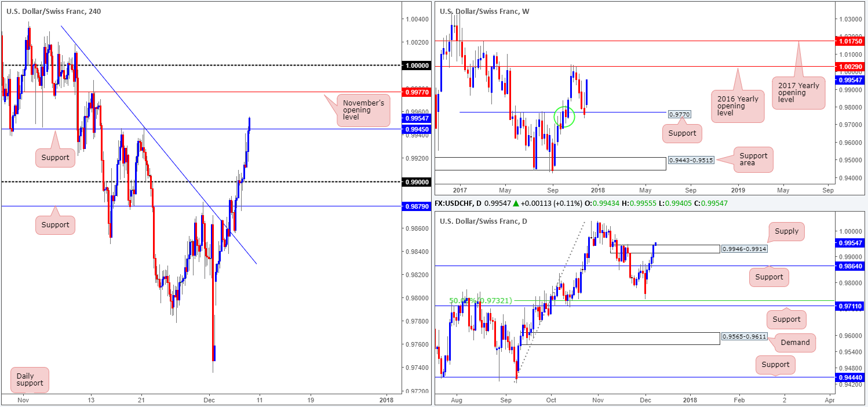Click the Apr date label on daily axis
Image resolution: width=868 pixels, height=407 pixels.
829,400
